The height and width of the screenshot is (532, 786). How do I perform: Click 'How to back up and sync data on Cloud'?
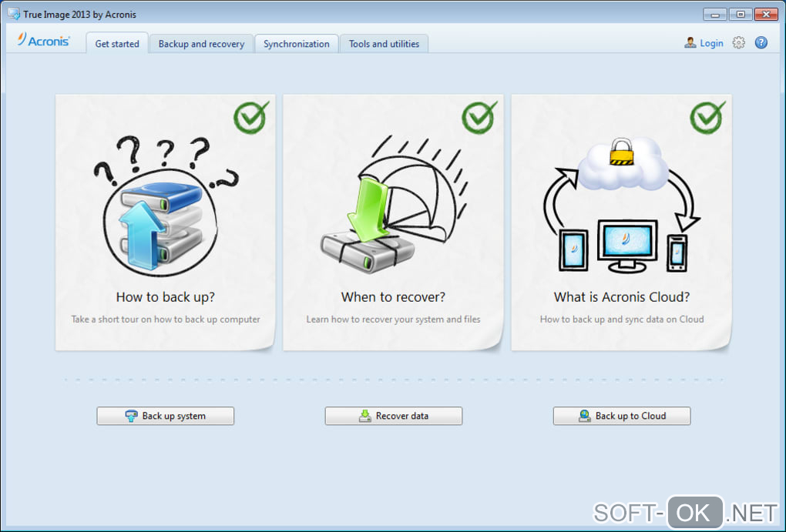(622, 319)
